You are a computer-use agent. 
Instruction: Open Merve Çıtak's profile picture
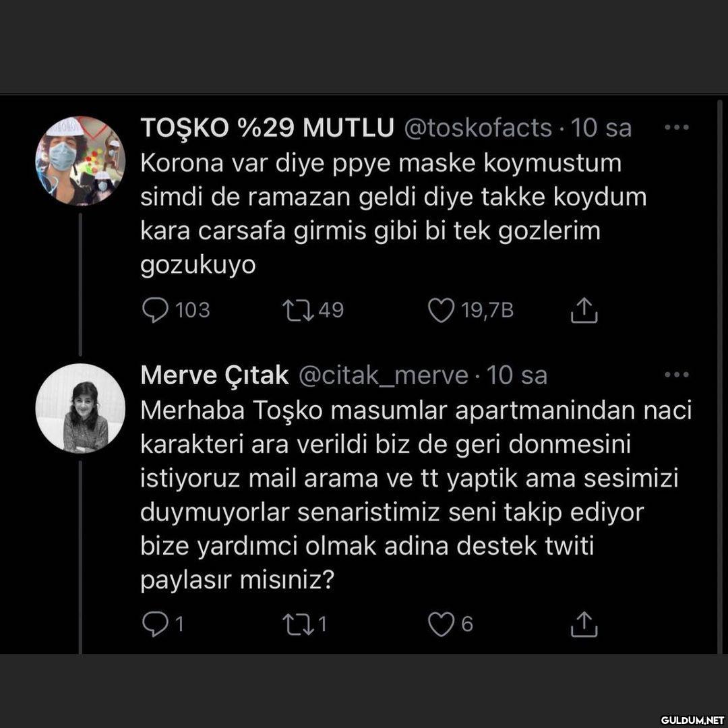tap(80, 408)
